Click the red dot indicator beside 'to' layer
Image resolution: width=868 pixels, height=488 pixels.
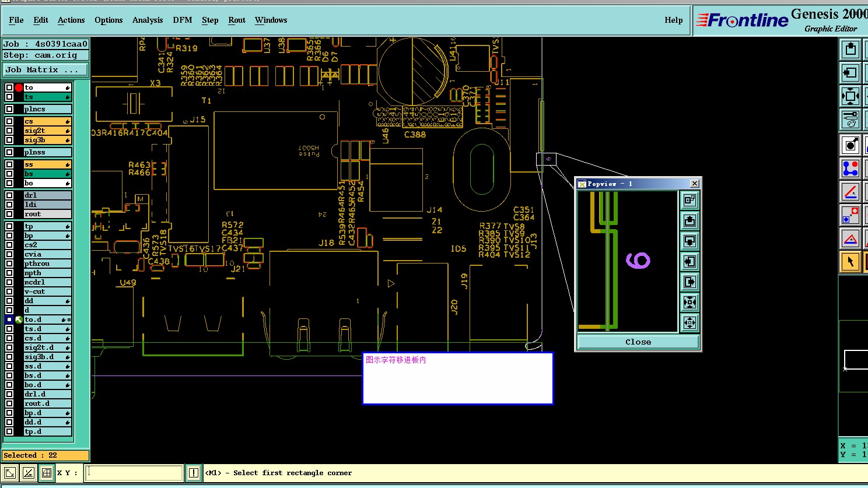(x=19, y=87)
